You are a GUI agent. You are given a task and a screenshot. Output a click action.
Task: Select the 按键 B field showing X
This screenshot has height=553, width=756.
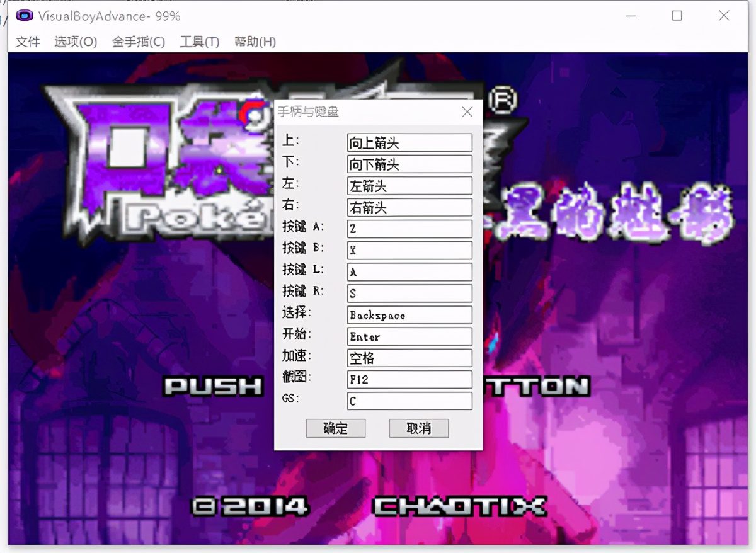coord(409,250)
